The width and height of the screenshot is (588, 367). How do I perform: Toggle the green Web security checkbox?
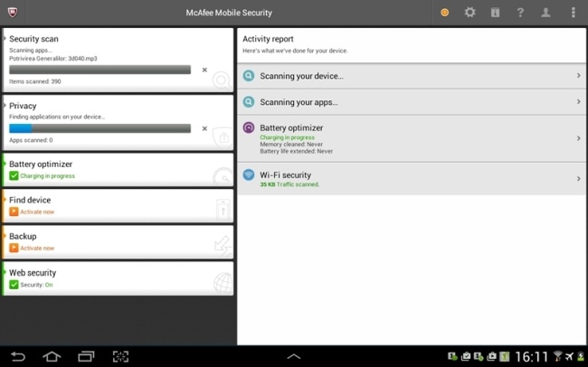pos(14,285)
